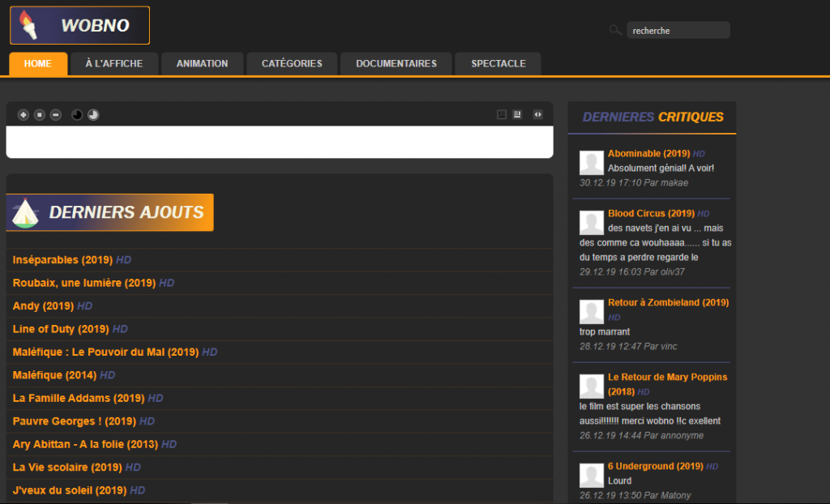This screenshot has height=504, width=830.
Task: Open the CATÉGORIES menu tab
Action: [x=292, y=64]
